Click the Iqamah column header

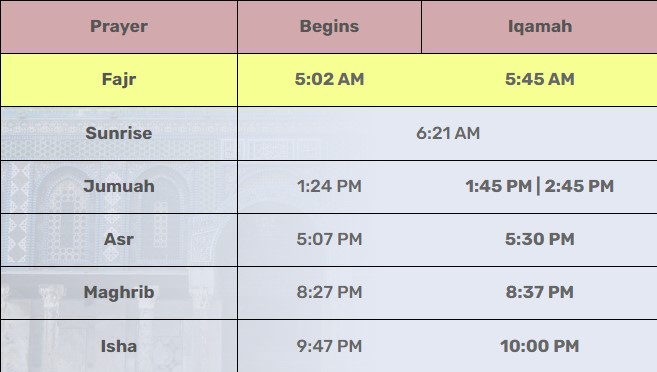coord(540,26)
